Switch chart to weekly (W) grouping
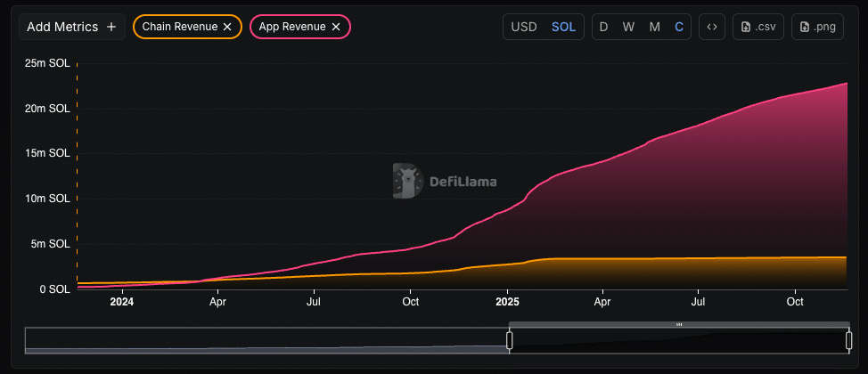The height and width of the screenshot is (374, 868). coord(628,27)
